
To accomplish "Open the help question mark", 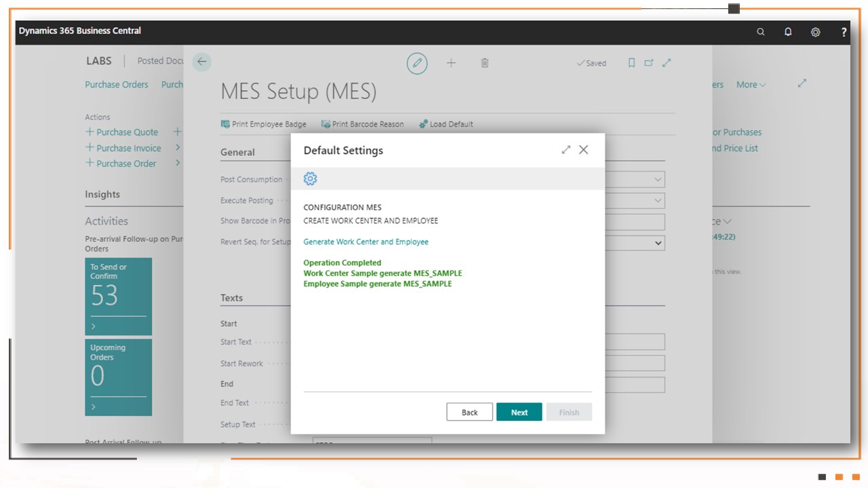I will [x=844, y=32].
